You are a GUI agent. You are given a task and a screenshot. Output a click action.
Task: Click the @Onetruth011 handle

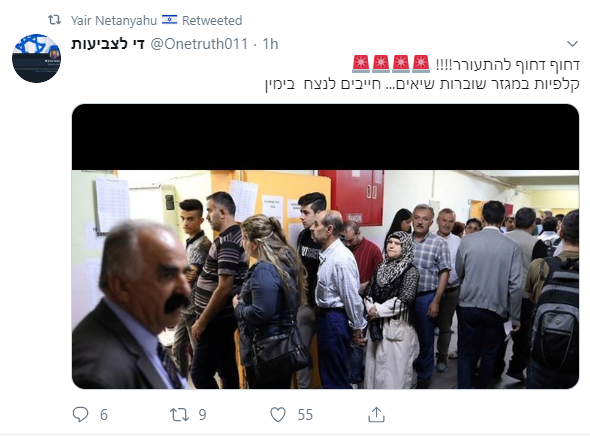[199, 44]
